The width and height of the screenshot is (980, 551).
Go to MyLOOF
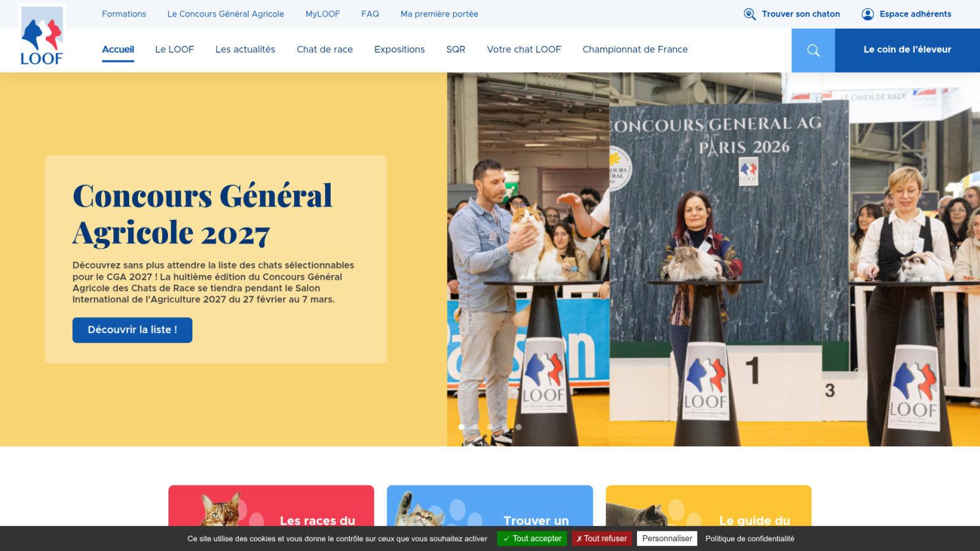coord(323,14)
